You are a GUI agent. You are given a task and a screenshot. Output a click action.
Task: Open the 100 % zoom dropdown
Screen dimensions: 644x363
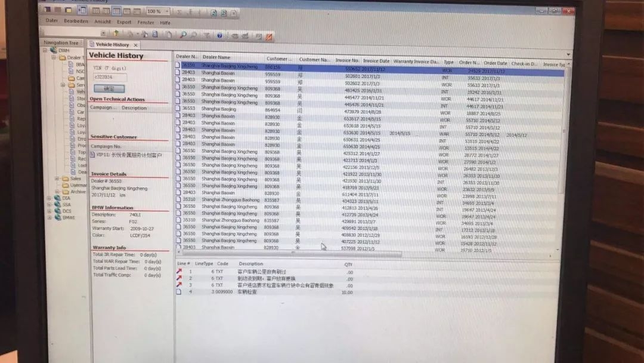pyautogui.click(x=167, y=11)
